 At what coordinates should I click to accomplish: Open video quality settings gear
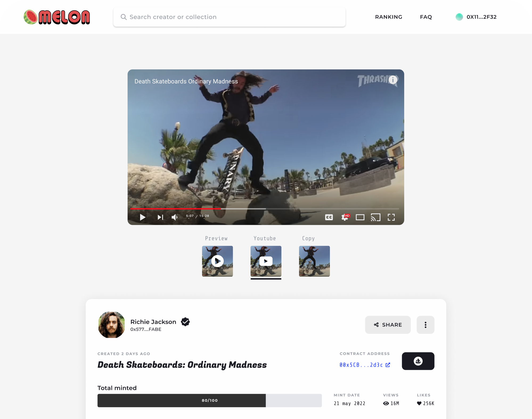pyautogui.click(x=345, y=217)
